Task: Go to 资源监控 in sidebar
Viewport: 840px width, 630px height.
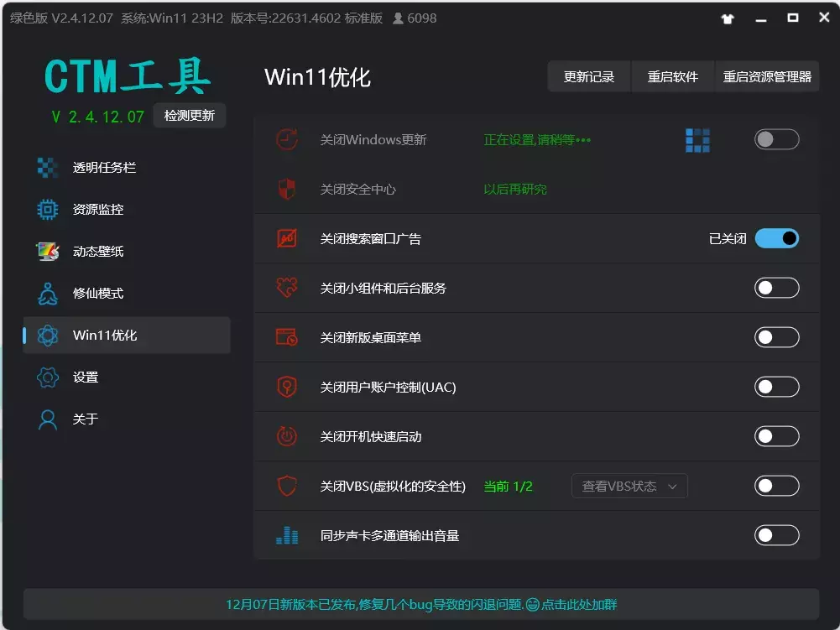Action: click(127, 210)
